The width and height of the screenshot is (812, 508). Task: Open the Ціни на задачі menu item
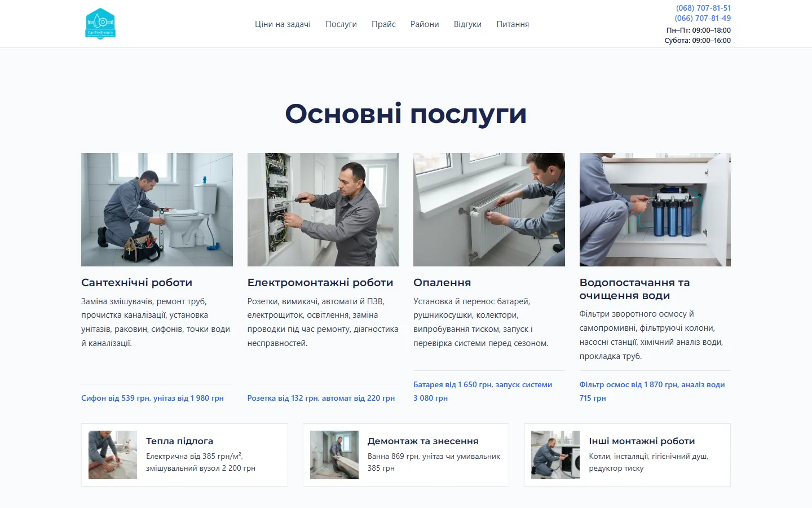tap(283, 24)
